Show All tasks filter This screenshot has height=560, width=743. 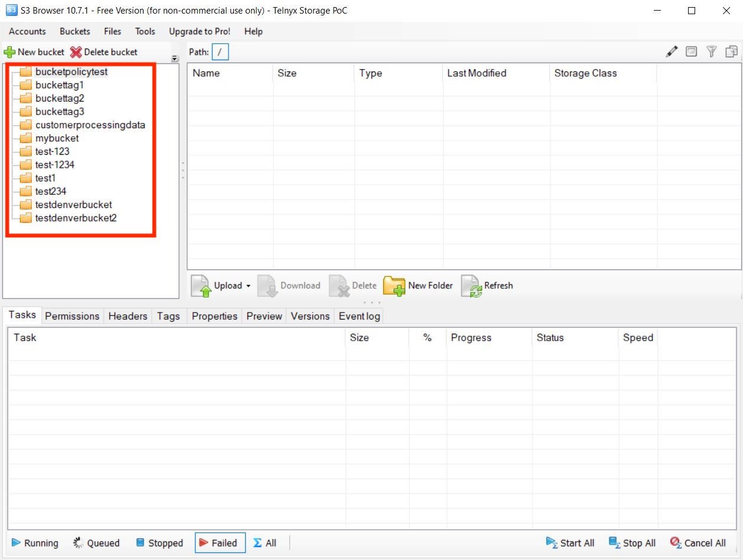[265, 543]
